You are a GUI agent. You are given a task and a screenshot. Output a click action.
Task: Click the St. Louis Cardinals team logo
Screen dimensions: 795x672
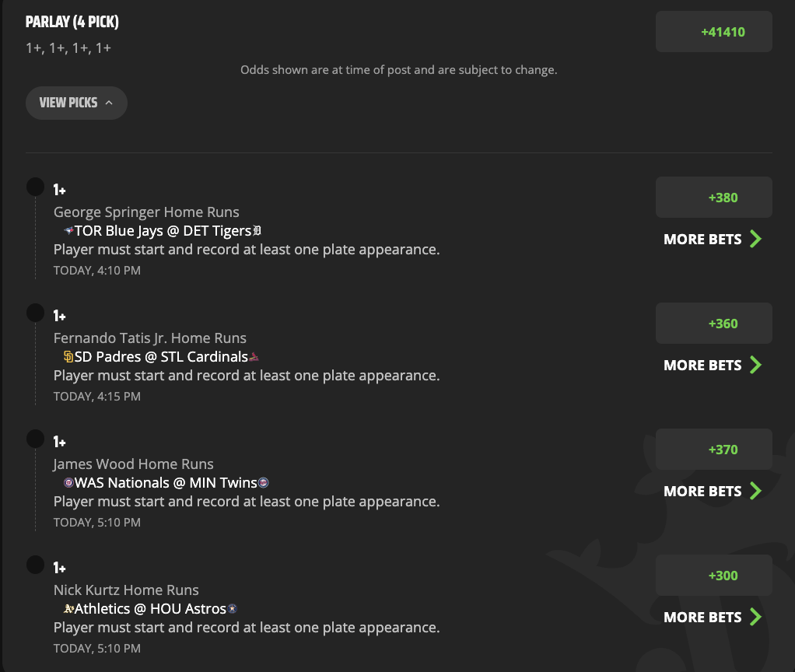tap(254, 357)
